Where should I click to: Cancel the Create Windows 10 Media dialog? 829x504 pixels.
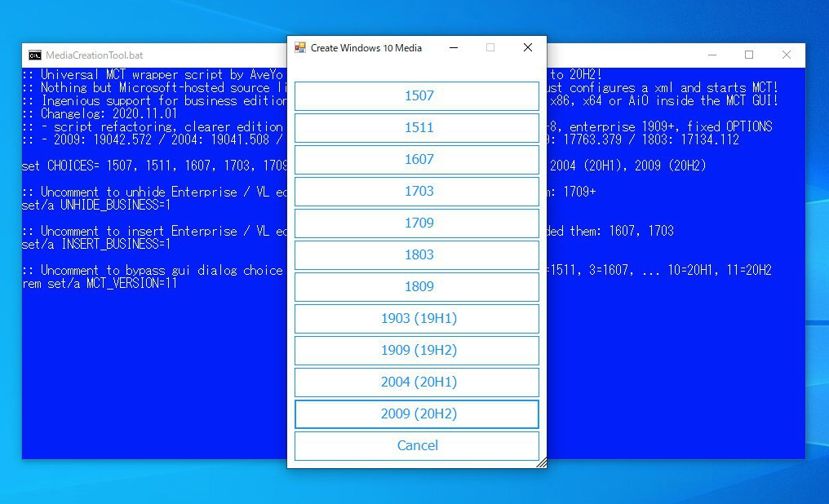(417, 446)
